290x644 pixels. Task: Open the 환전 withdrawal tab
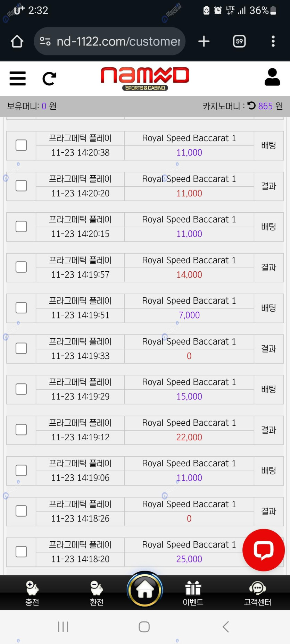97,593
